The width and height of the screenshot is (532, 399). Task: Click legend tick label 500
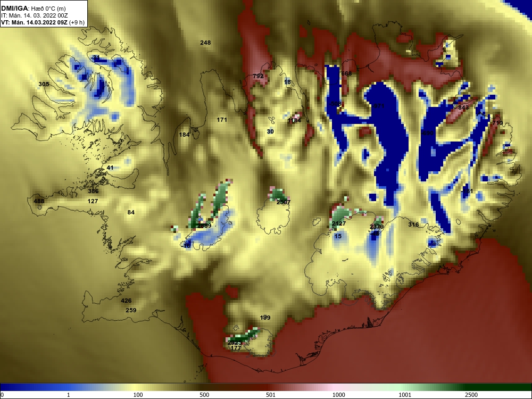pos(204,395)
